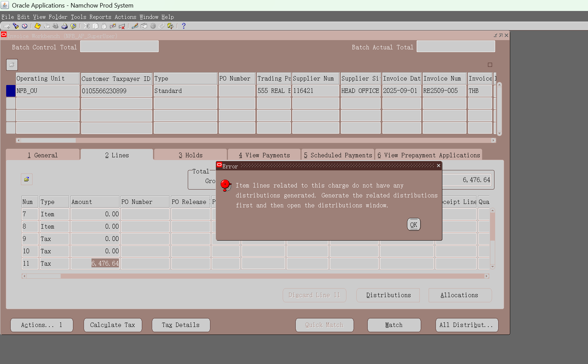Select the blue record indicator for NFB_OU row
588x364 pixels.
[11, 91]
